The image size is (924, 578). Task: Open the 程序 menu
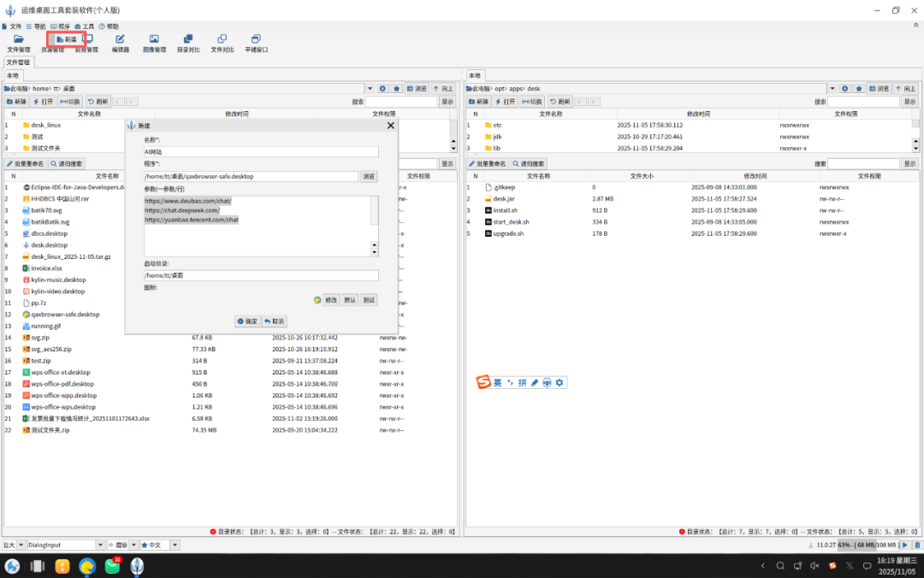pyautogui.click(x=60, y=27)
